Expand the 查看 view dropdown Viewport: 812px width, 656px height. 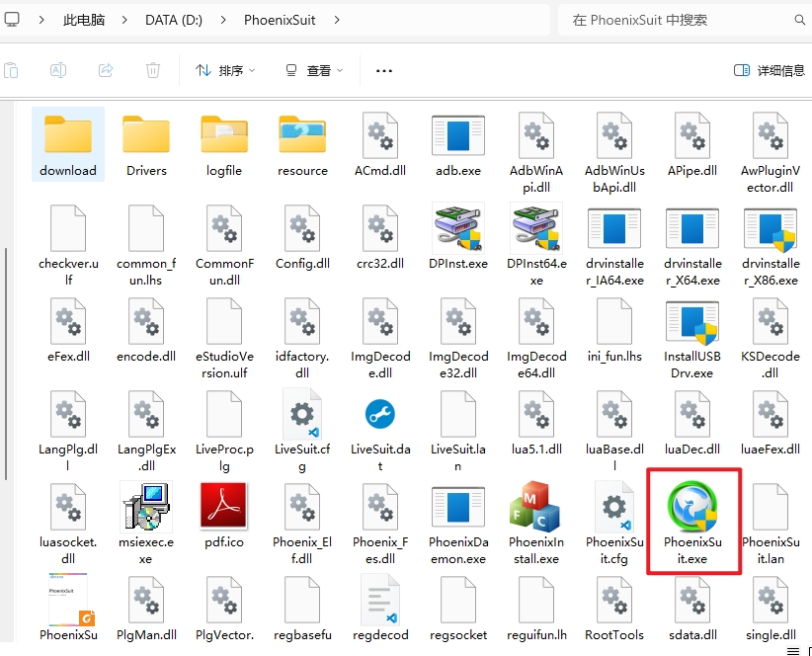pos(314,70)
